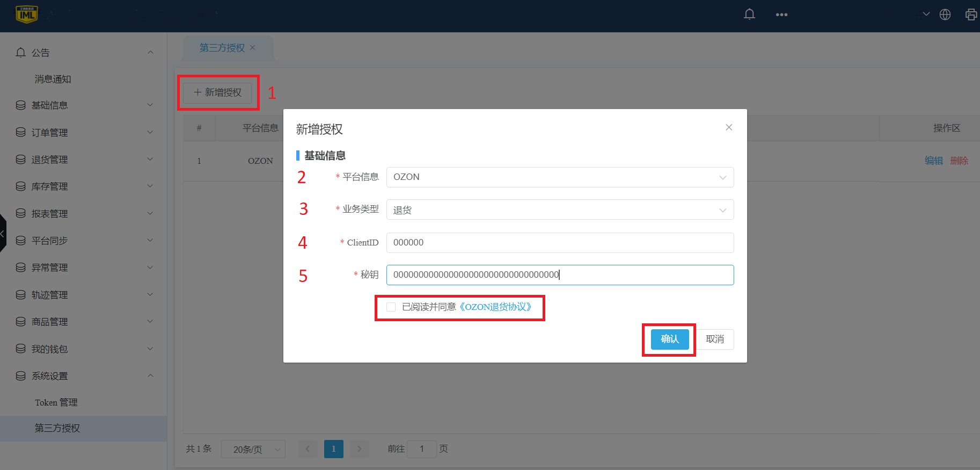
Task: Open the three-dot more menu in header
Action: click(x=781, y=15)
